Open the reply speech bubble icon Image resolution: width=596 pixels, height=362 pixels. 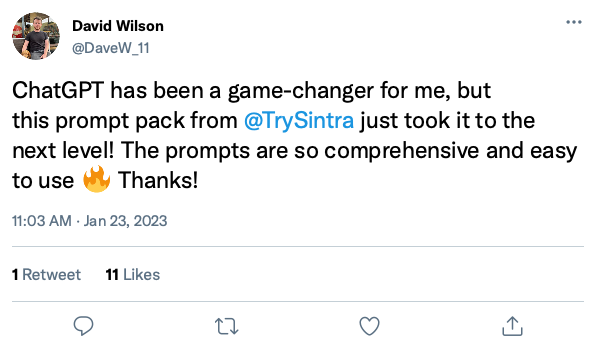click(83, 326)
